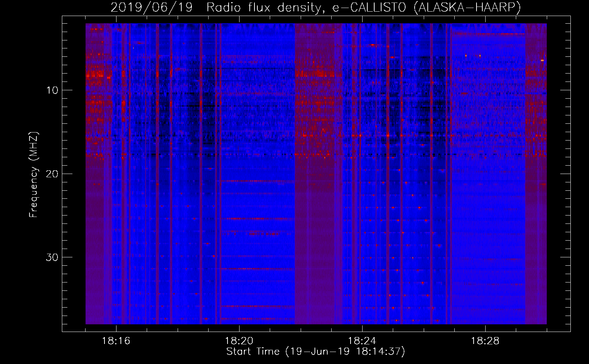Click the frequency tick label 20
This screenshot has width=589, height=364.
pos(52,174)
